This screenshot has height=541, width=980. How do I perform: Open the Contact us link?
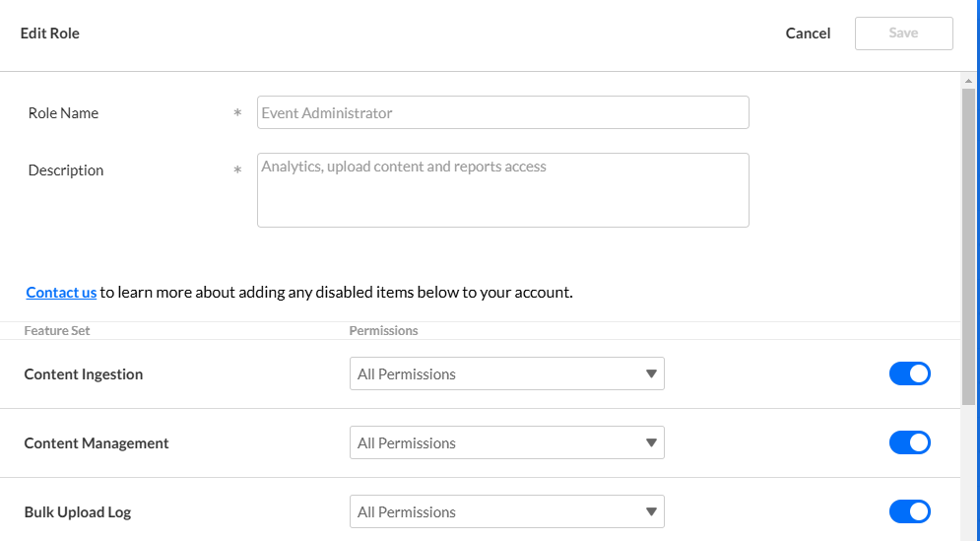(61, 292)
